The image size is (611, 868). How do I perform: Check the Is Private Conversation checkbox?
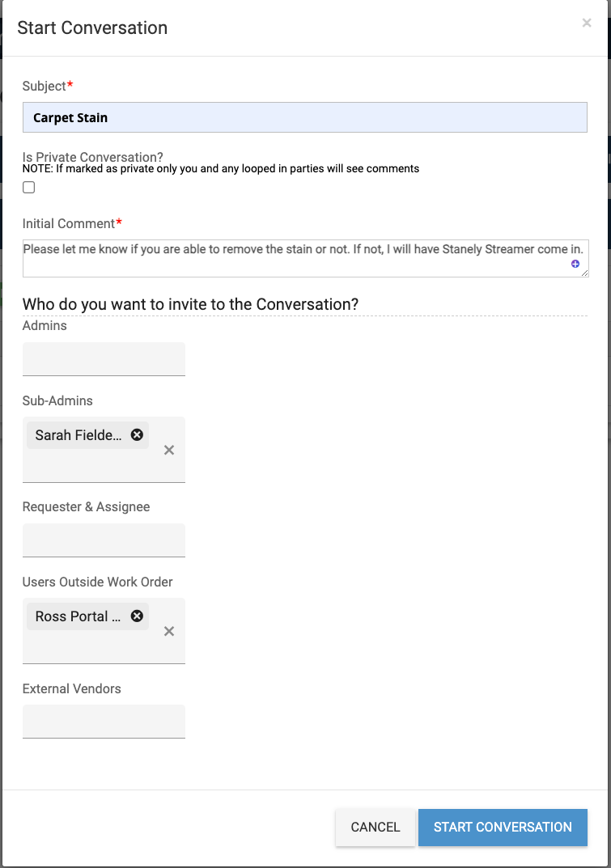coord(29,187)
